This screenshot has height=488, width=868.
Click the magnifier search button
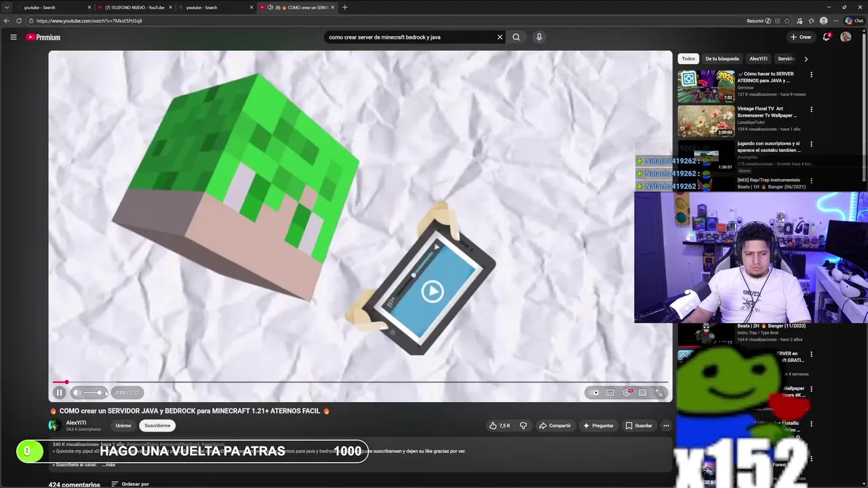pos(516,37)
